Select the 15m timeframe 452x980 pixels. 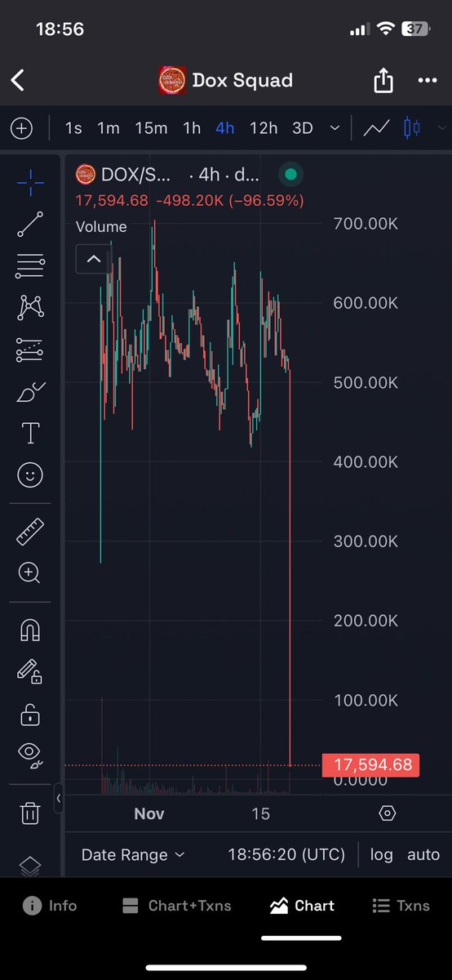(151, 128)
